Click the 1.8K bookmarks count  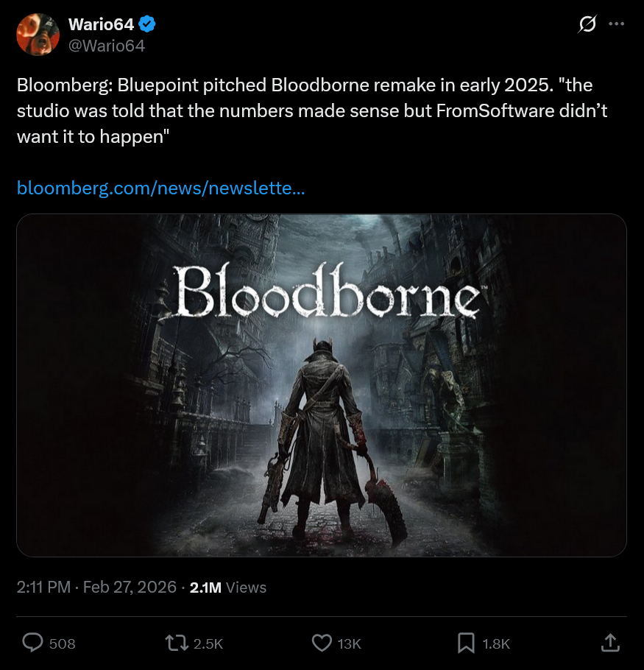click(496, 643)
